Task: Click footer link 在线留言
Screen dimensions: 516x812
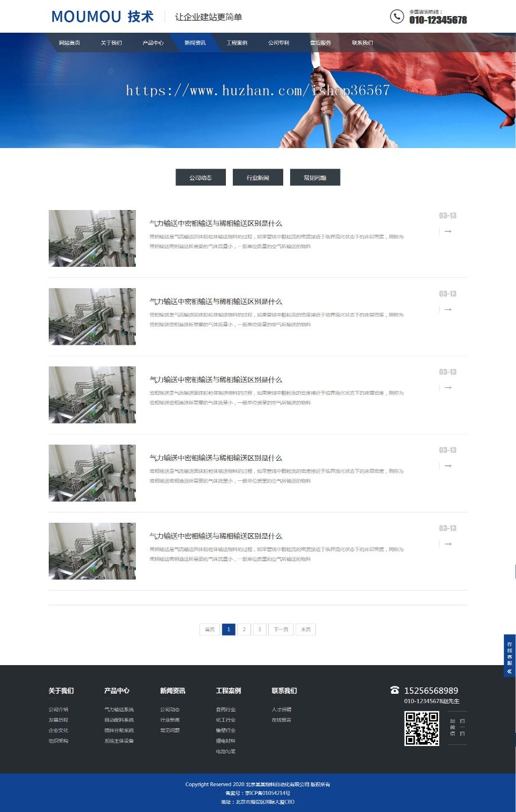Action: [x=282, y=720]
